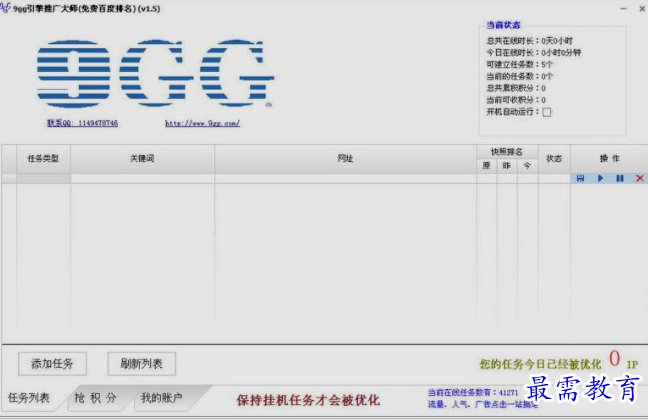Close the 9gg window
This screenshot has width=648, height=420.
642,8
